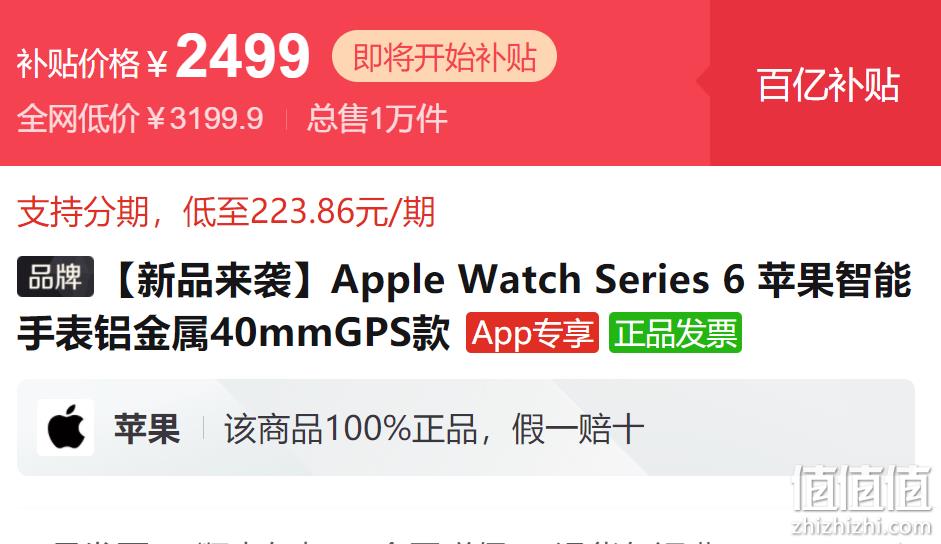Click the 补贴价格 label
The image size is (941, 544).
[78, 62]
